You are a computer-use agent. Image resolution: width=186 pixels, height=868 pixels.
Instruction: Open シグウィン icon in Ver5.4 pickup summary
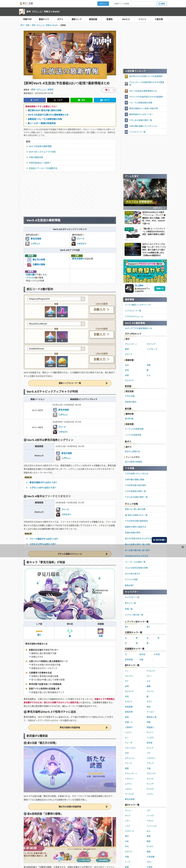[x=28, y=244]
